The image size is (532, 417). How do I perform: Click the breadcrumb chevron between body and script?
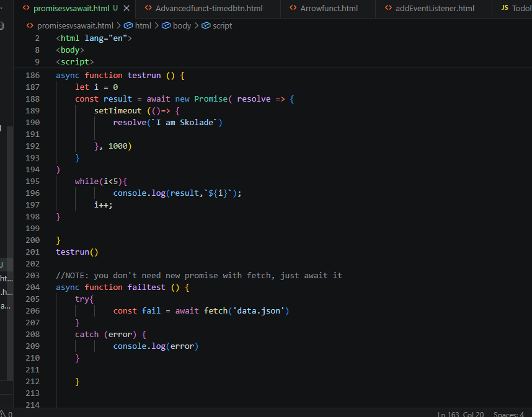tap(196, 26)
